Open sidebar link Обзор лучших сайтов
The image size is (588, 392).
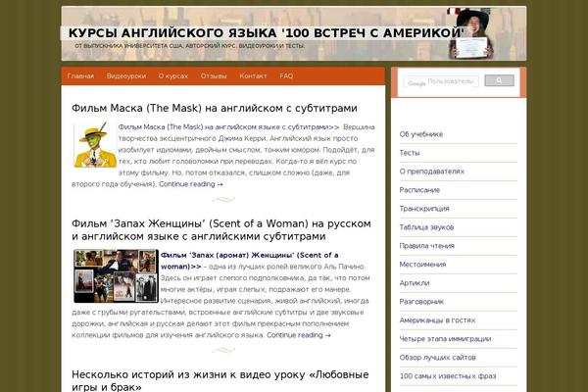coord(438,358)
